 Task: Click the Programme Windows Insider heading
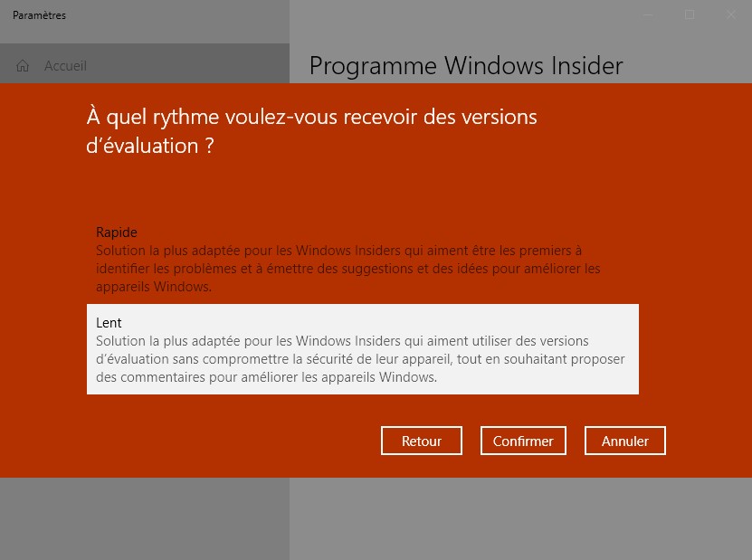click(x=466, y=66)
